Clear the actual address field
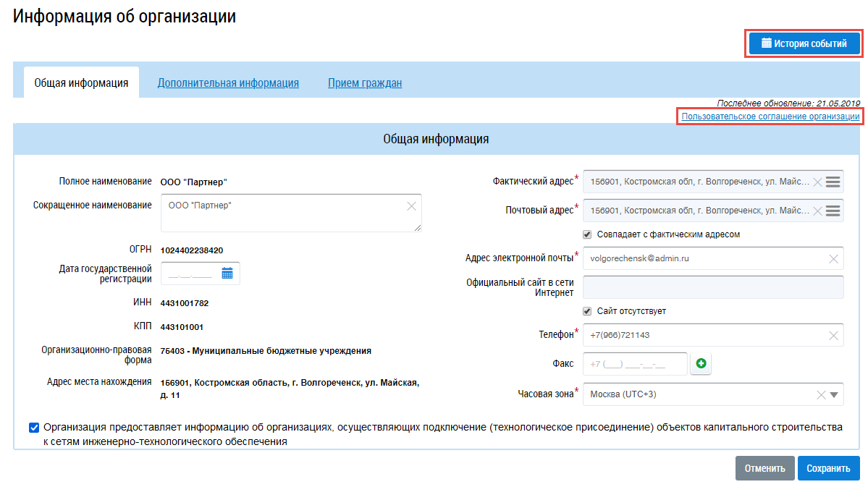The image size is (868, 487). (x=818, y=182)
